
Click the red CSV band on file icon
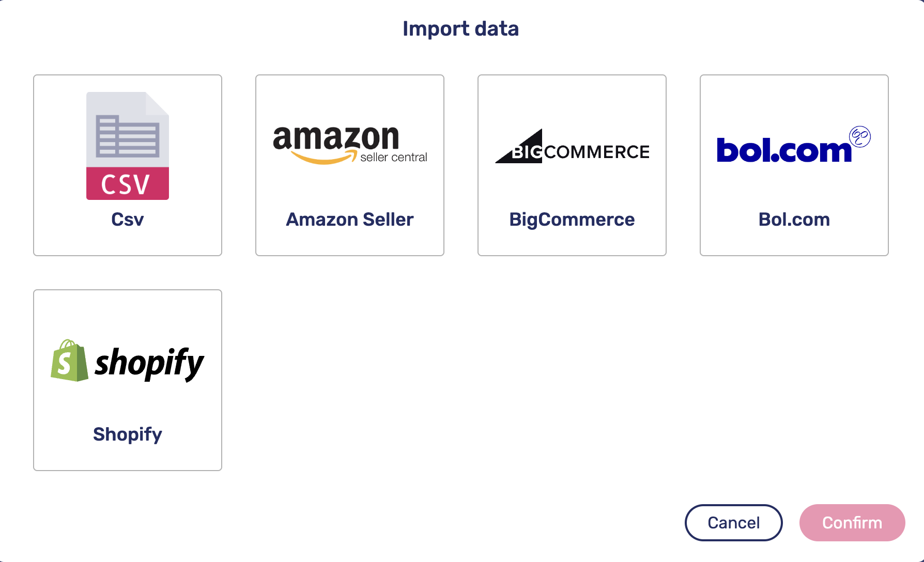click(128, 183)
